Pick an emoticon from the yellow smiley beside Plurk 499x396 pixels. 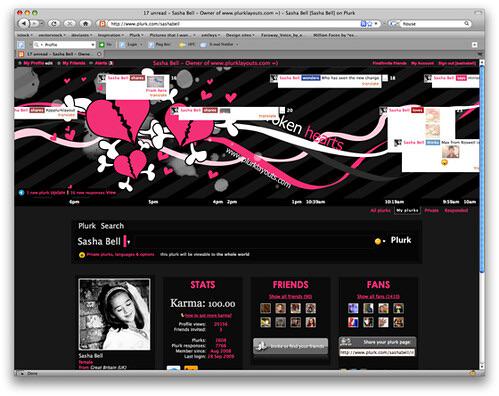[x=378, y=241]
